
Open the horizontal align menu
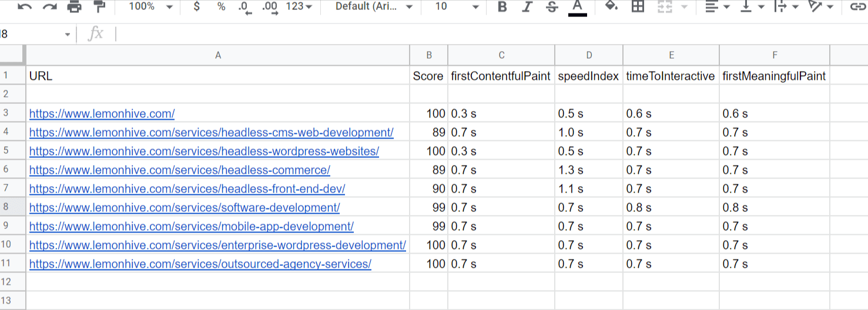pyautogui.click(x=717, y=6)
